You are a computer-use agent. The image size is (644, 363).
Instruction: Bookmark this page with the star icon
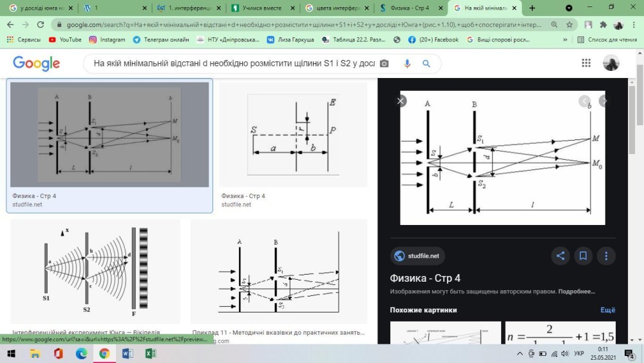point(570,25)
